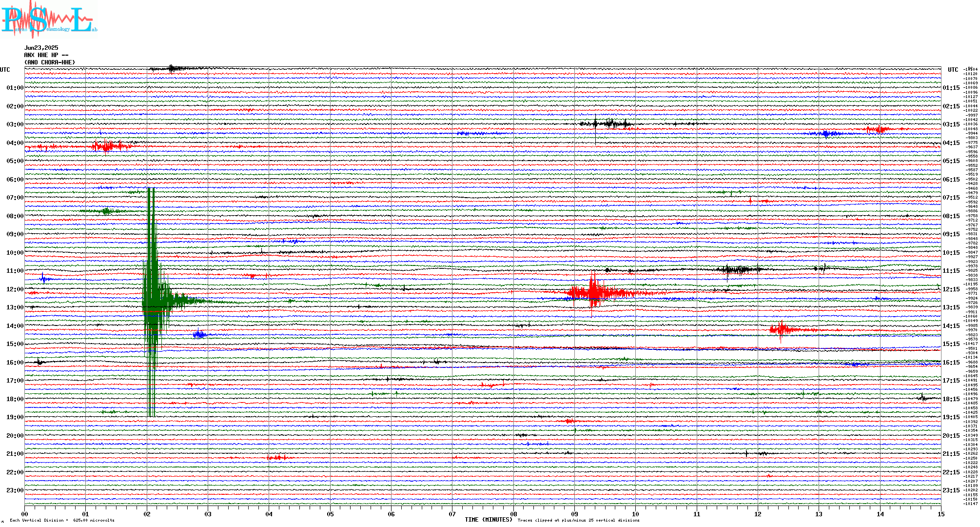This screenshot has height=527, width=980.
Task: Click the 21:15 end-time label
Action: [951, 454]
